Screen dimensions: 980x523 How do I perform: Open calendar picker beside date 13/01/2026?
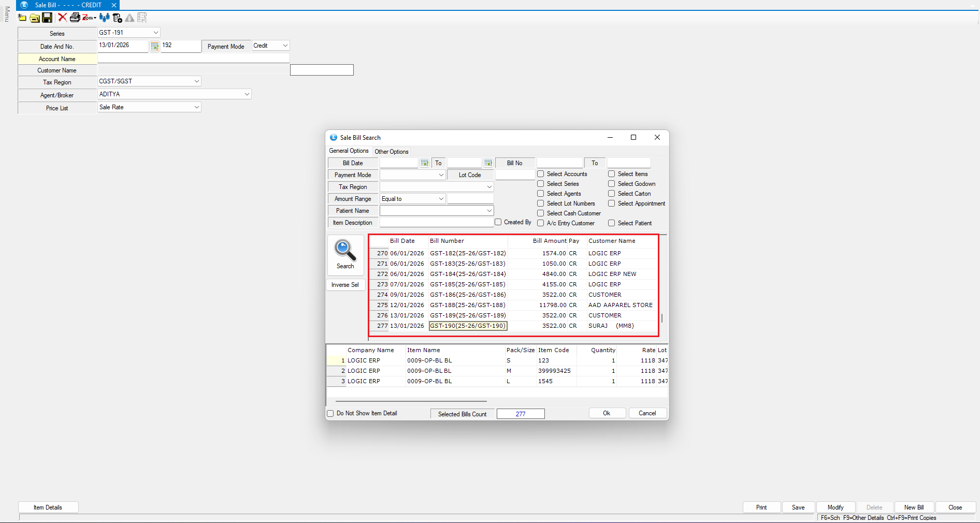click(x=154, y=46)
